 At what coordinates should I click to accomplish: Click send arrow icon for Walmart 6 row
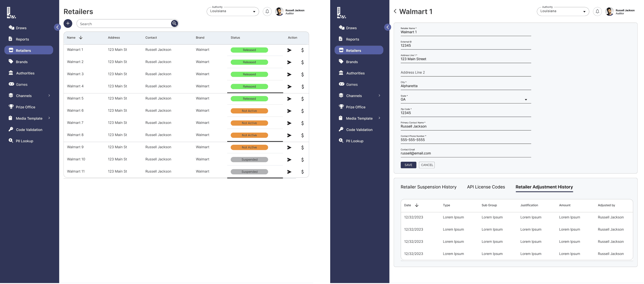click(289, 111)
